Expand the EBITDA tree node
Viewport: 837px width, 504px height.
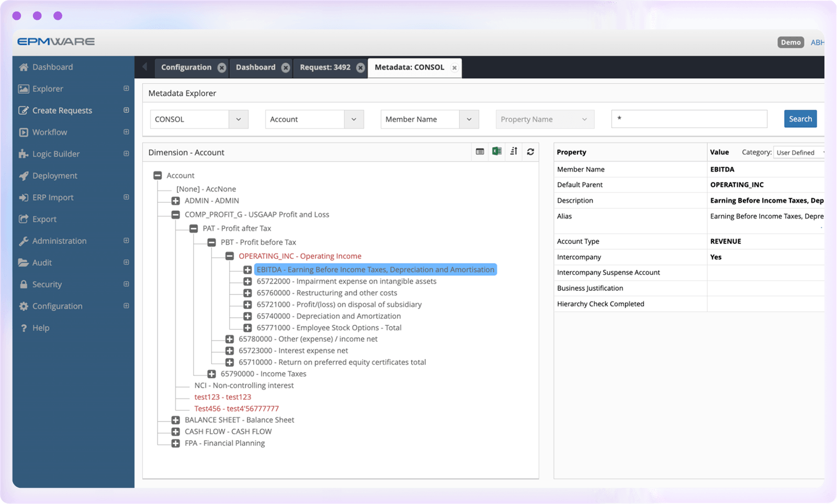tap(247, 270)
